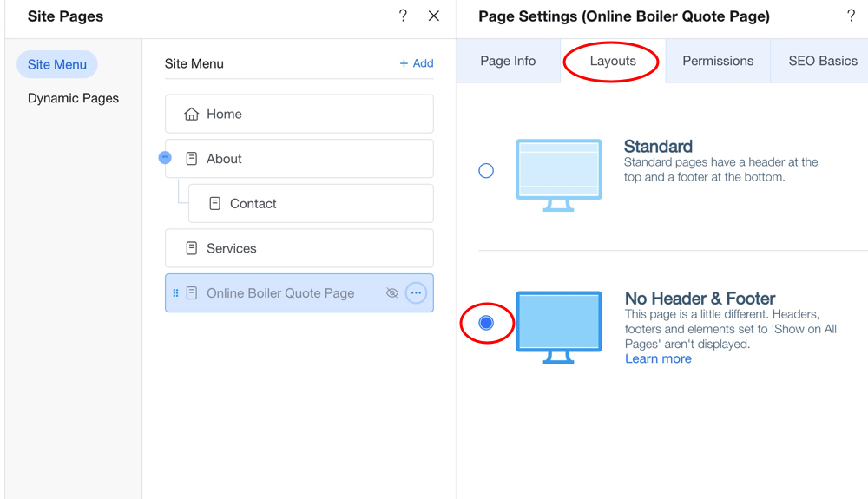868x499 pixels.
Task: Select the Services page row
Action: [x=299, y=248]
